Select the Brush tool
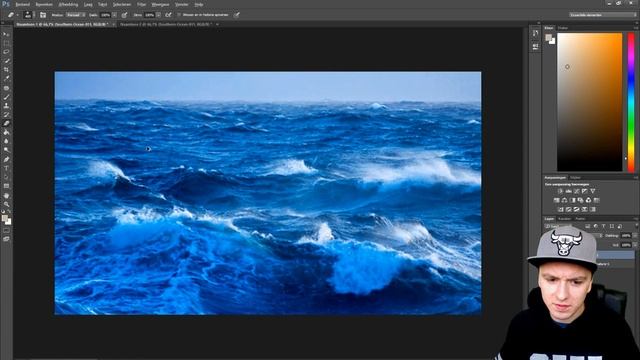This screenshot has height=360, width=640. coord(6,97)
